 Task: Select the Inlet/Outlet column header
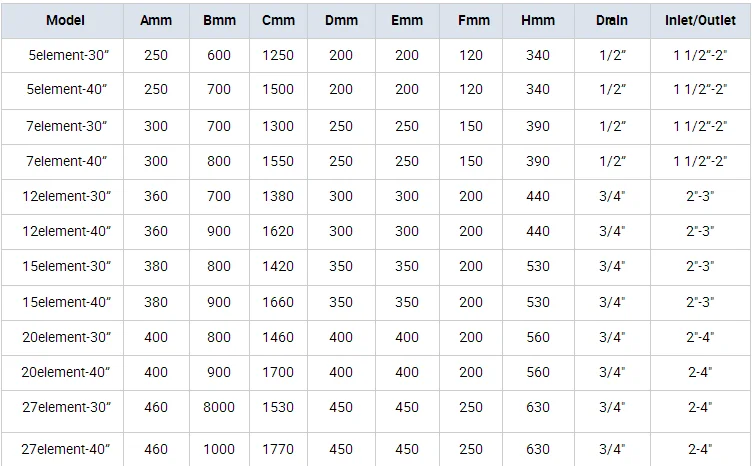pos(700,20)
